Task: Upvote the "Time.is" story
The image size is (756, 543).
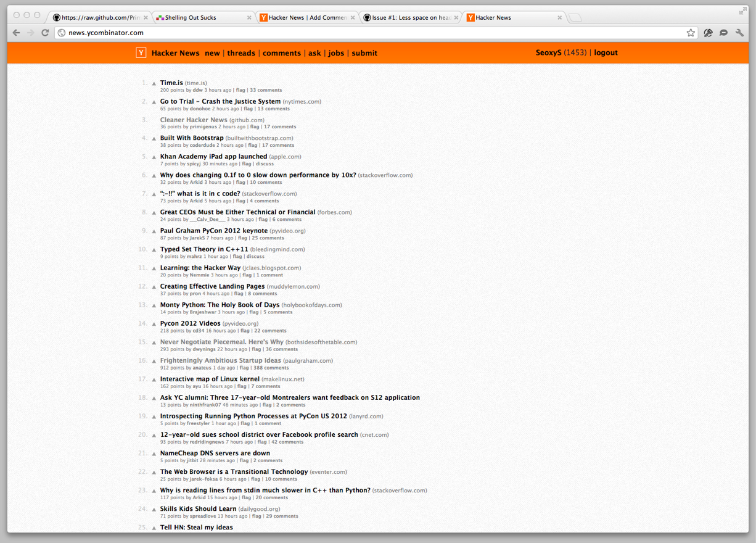Action: [154, 83]
